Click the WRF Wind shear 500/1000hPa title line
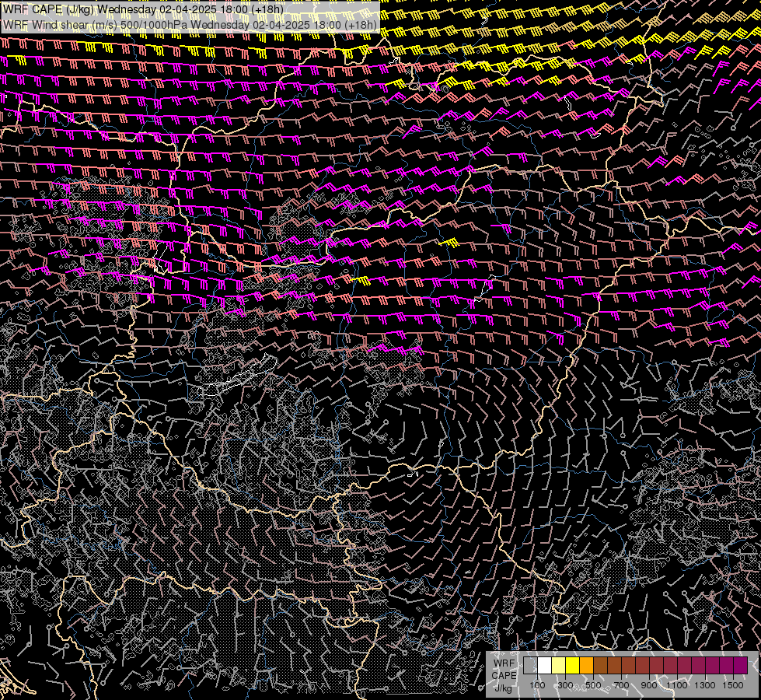Viewport: 761px width, 700px height. pyautogui.click(x=190, y=25)
